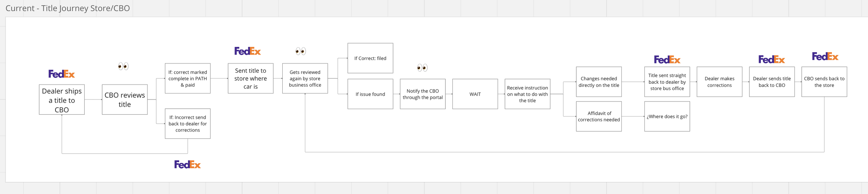The image size is (868, 194).
Task: Click the eyes emoji above CBO reviews title
Action: pos(123,66)
